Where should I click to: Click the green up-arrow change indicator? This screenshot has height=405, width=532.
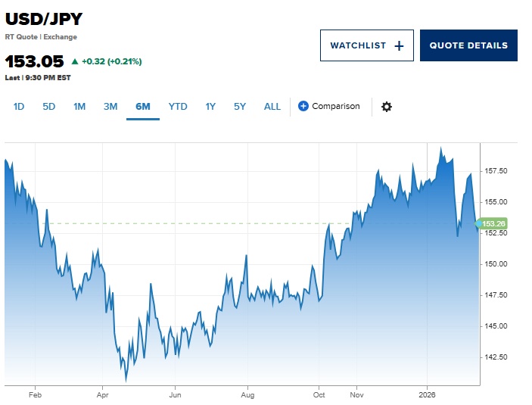(75, 61)
